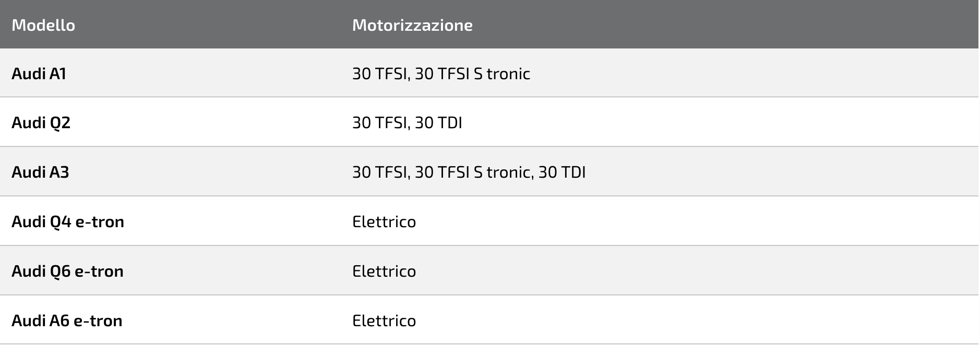Click the Motorizzazione column header
980x346 pixels.
click(412, 25)
